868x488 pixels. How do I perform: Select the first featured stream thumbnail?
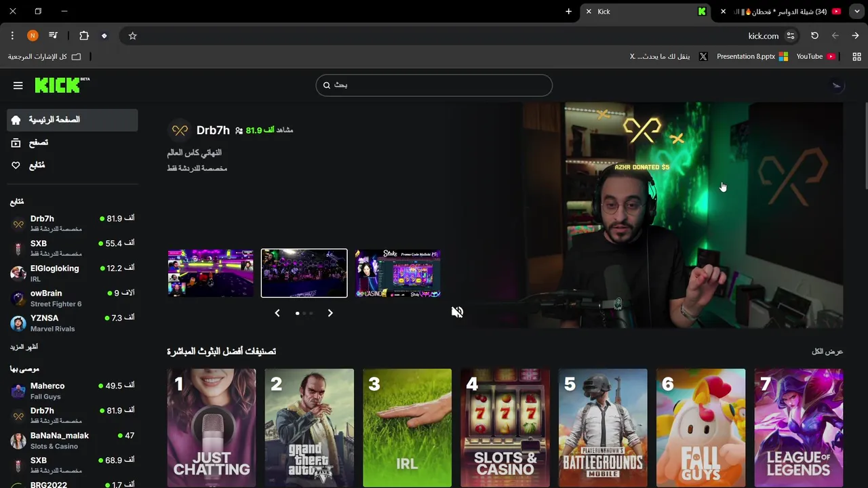(x=211, y=273)
